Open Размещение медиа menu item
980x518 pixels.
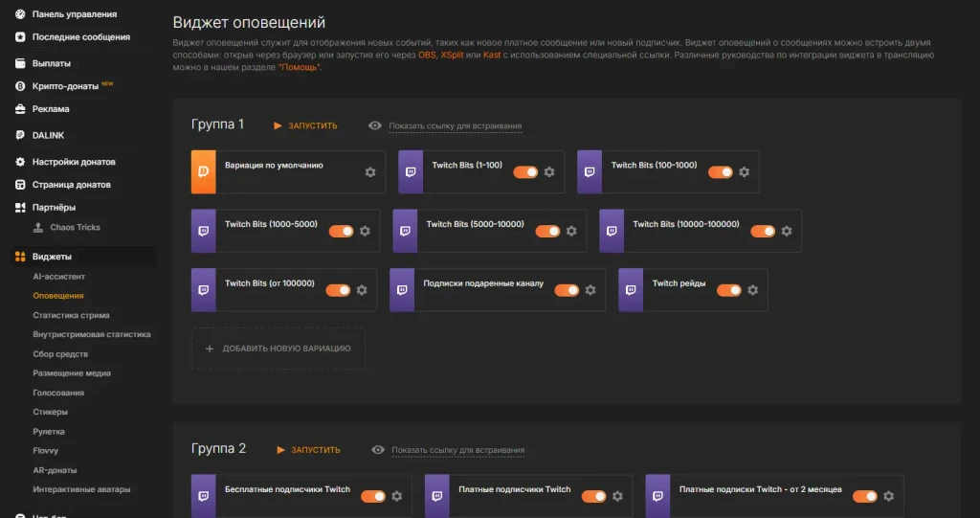pos(72,373)
